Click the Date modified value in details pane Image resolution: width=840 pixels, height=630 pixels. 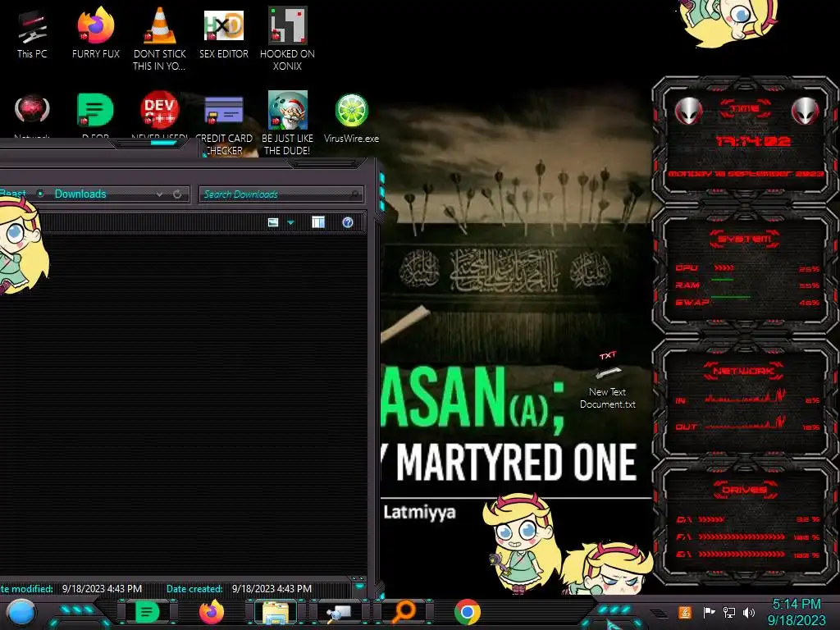pyautogui.click(x=102, y=589)
